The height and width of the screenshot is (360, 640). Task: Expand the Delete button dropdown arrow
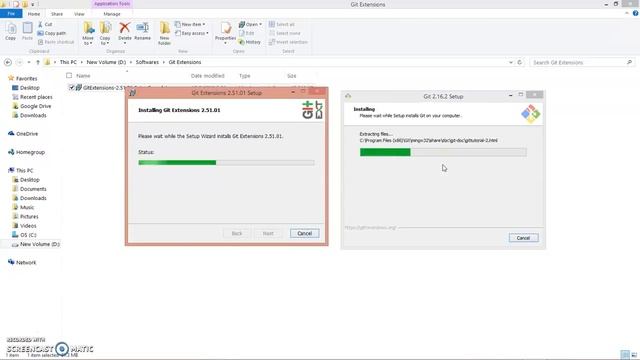coord(124,43)
